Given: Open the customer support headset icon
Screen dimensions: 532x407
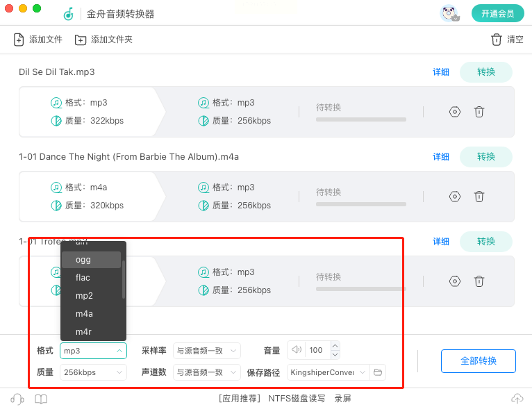Looking at the screenshot, I should [17, 399].
